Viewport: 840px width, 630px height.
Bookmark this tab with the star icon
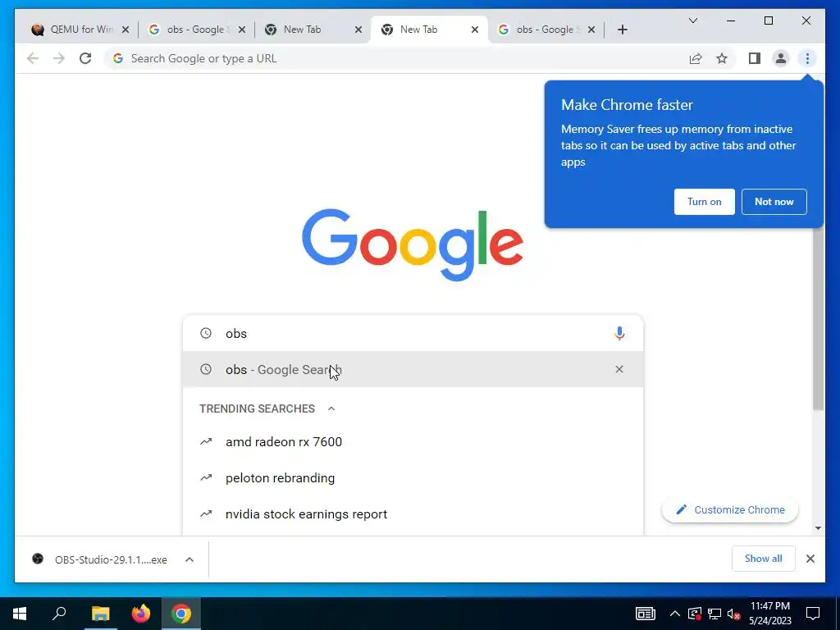click(x=722, y=58)
